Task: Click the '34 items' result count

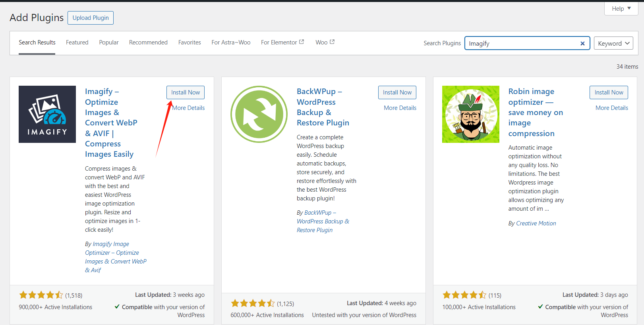Action: pos(627,67)
